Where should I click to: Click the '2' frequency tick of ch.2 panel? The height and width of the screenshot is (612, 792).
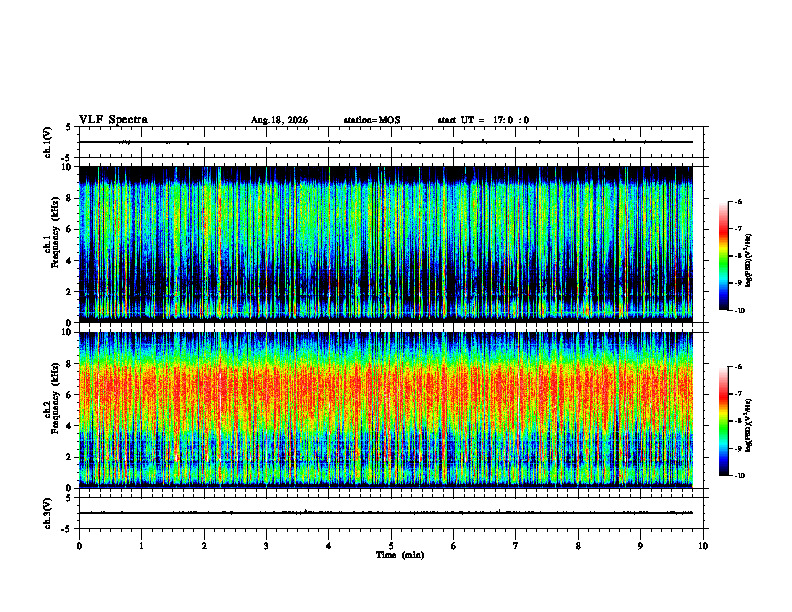(69, 457)
